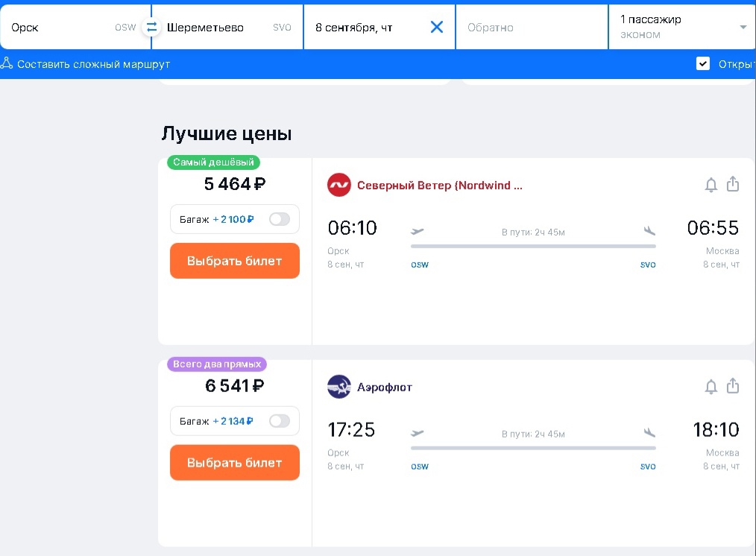
Task: Click the Северный Ветер airline name link
Action: coord(440,184)
